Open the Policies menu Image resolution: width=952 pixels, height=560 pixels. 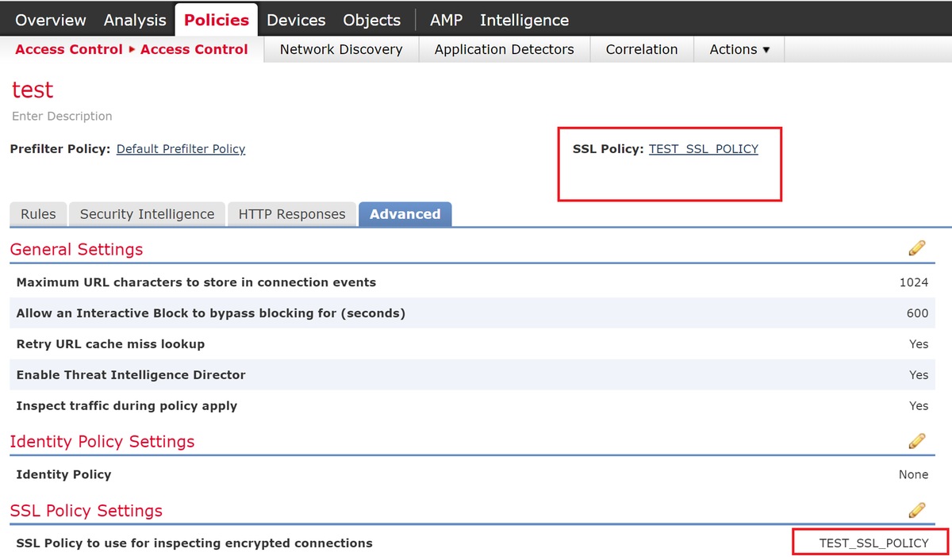point(216,20)
